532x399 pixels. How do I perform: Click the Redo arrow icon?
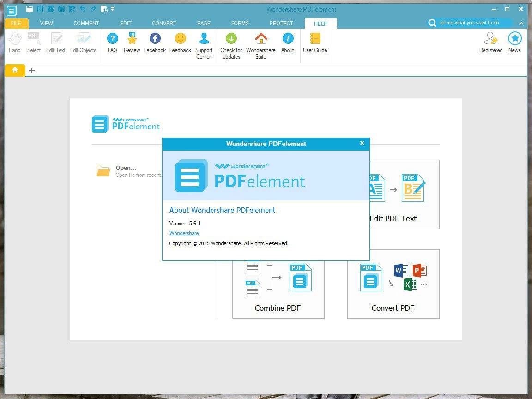click(93, 9)
